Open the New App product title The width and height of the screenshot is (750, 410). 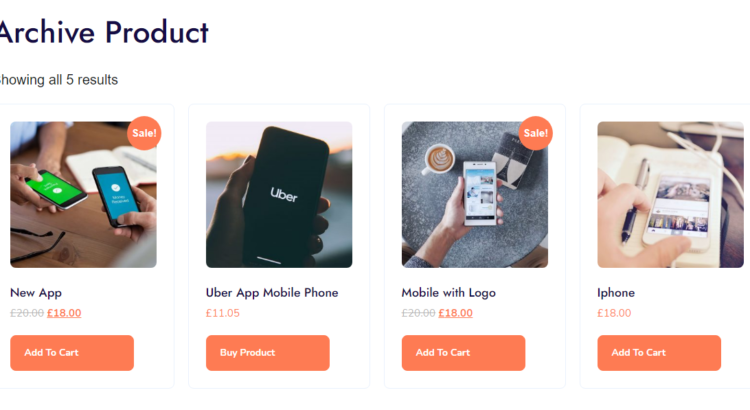coord(36,293)
